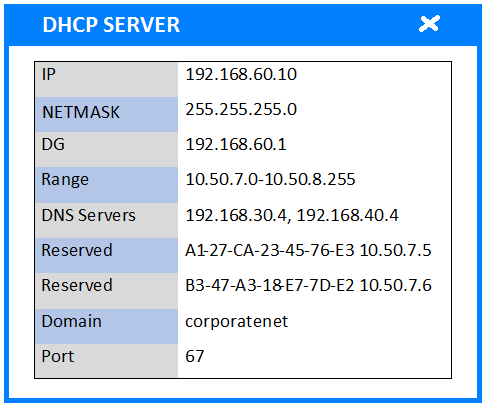The image size is (487, 407).
Task: Select the DNS Servers label cell
Action: 106,220
